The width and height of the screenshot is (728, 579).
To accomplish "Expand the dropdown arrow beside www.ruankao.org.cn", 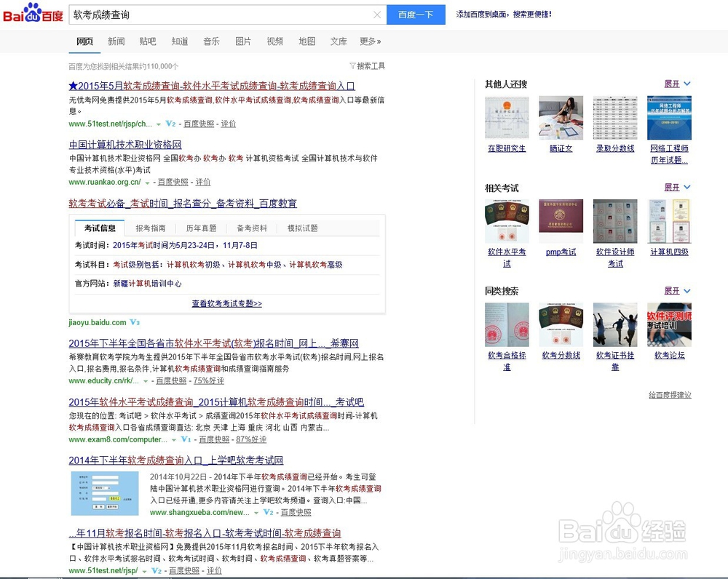I will click(147, 183).
